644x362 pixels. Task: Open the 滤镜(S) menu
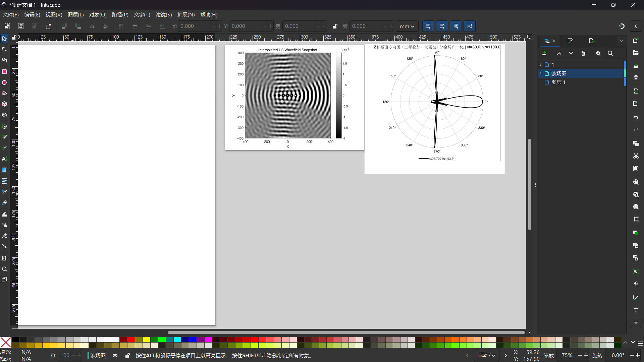(164, 15)
